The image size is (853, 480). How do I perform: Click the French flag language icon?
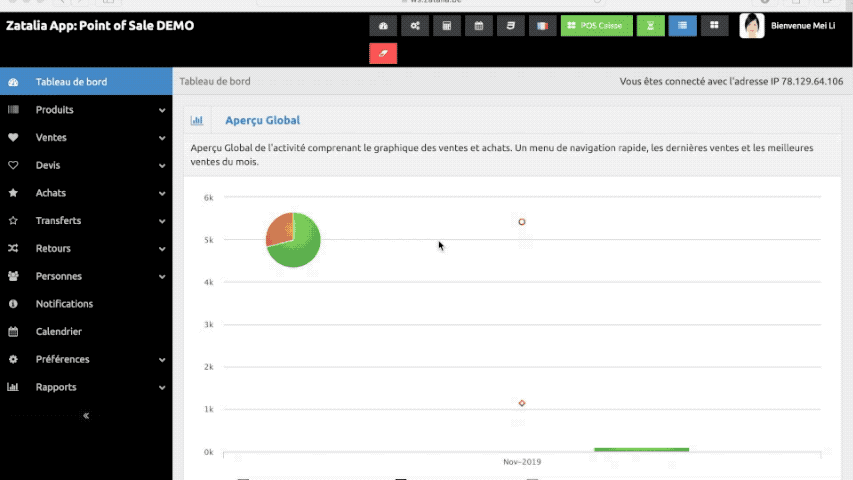click(542, 26)
